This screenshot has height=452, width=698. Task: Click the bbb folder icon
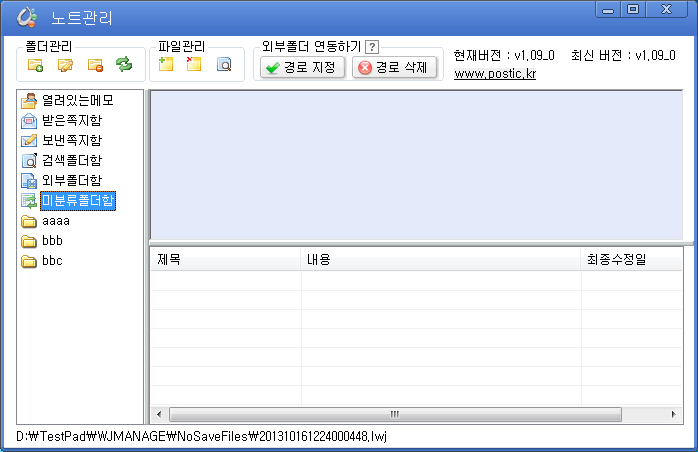click(x=29, y=241)
